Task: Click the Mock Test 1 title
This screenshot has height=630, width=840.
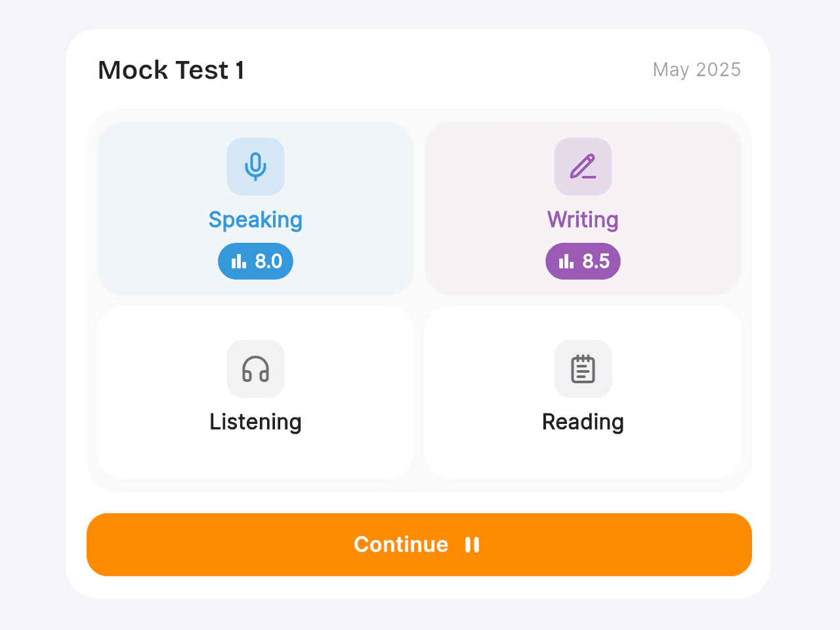Action: pos(171,70)
